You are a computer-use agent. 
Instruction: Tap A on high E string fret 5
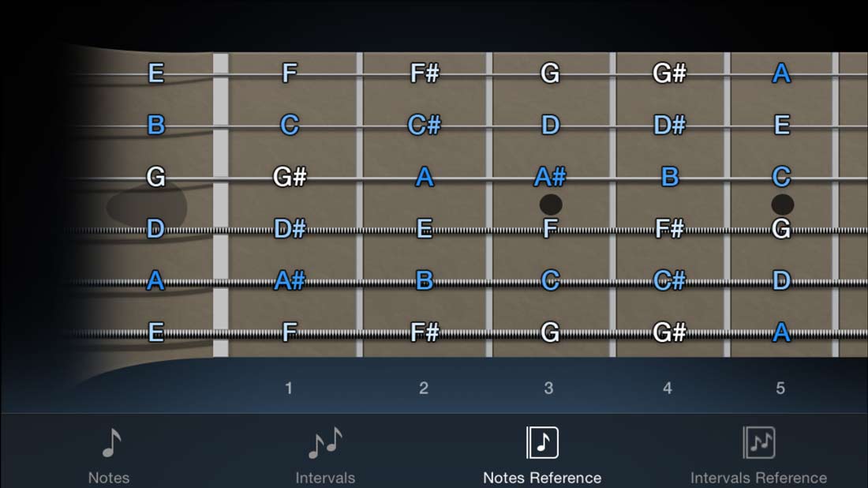(782, 73)
